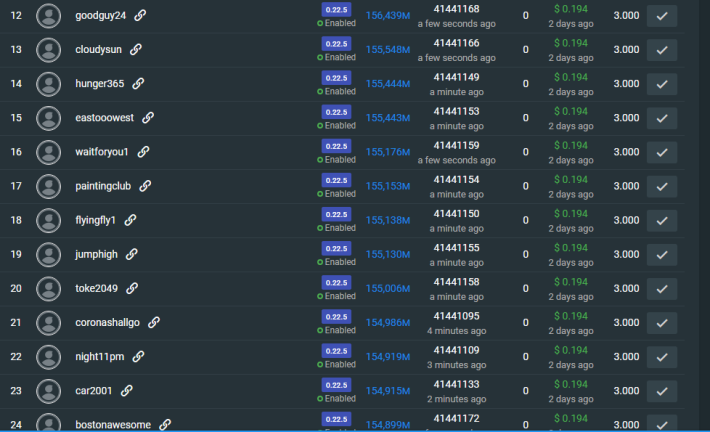Select the $ 0.194 price for eastooowest
The image size is (710, 432).
click(571, 111)
